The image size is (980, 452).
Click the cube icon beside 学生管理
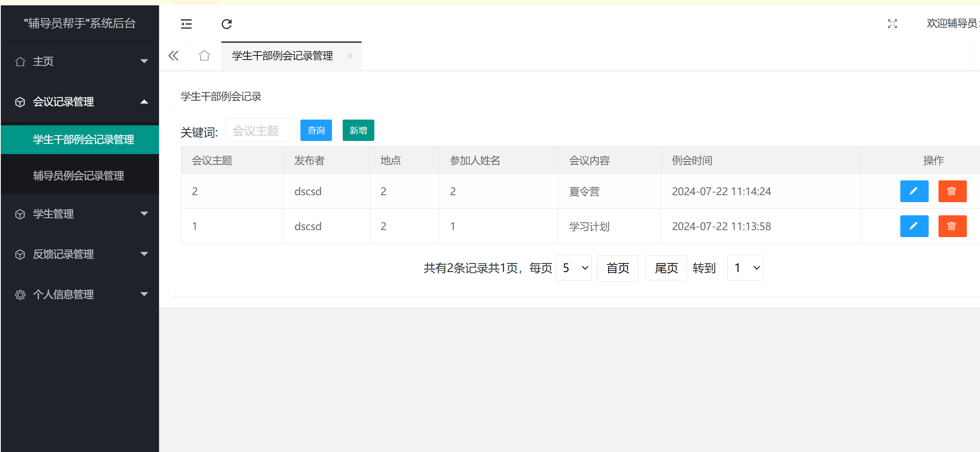(x=20, y=214)
